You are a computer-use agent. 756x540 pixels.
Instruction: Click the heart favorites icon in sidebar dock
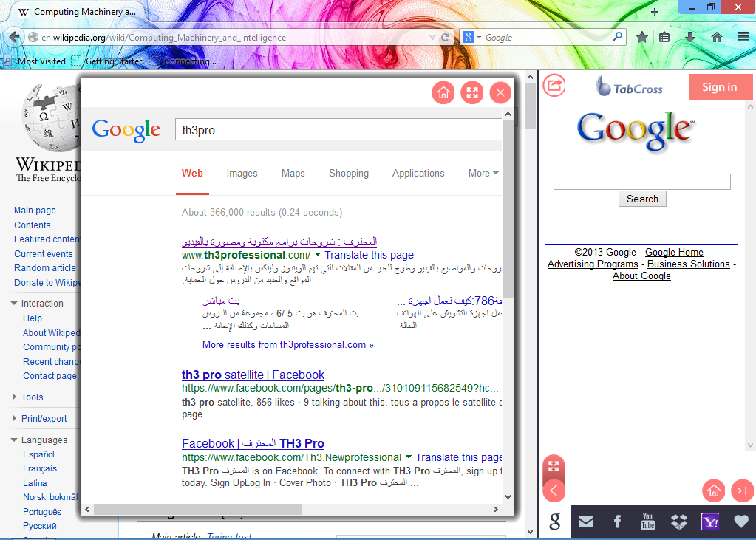click(x=741, y=522)
